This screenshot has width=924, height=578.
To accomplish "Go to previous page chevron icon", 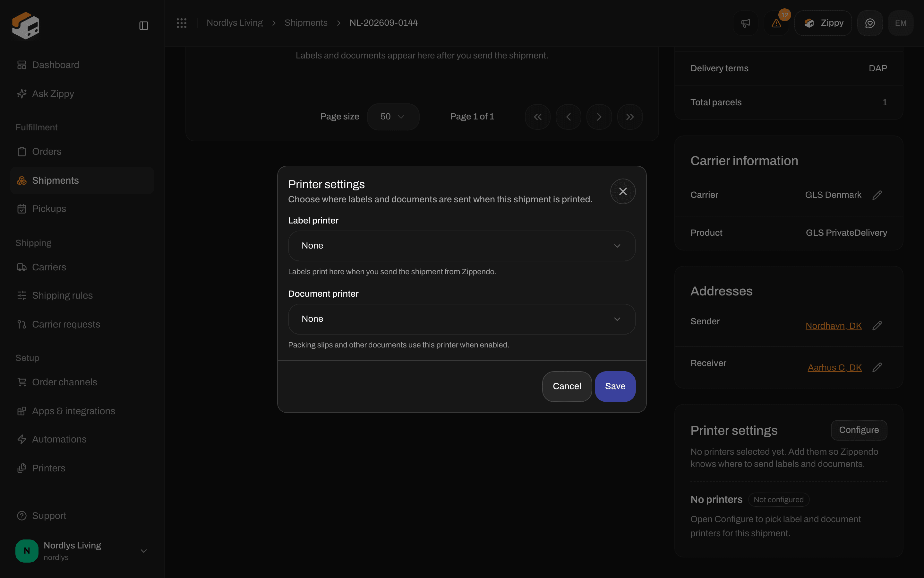I will click(569, 117).
